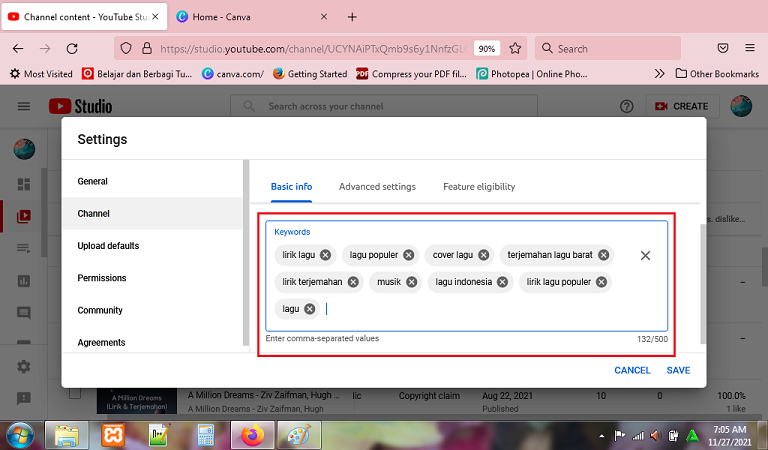Close the Channel content YouTube Studio tab
Viewport: 768px width, 450px height.
click(x=155, y=17)
